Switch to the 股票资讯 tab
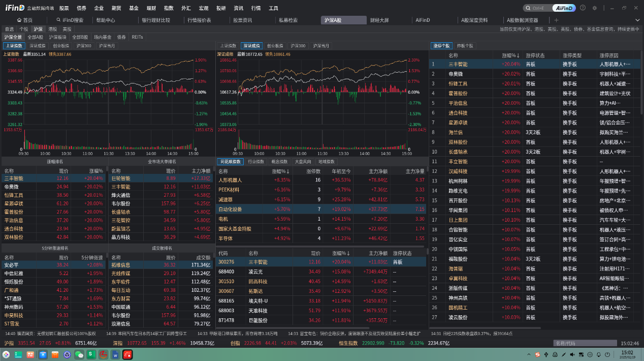The width and height of the screenshot is (644, 361). coord(242,20)
